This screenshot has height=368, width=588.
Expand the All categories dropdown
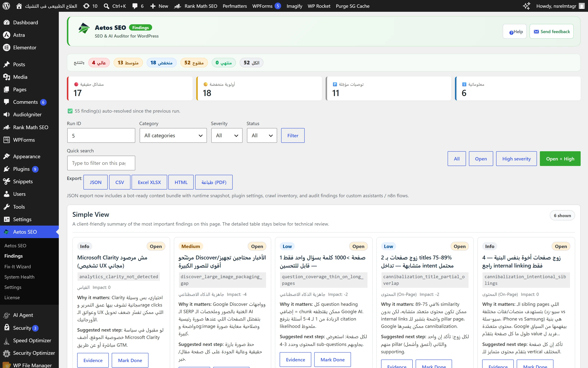pos(173,135)
